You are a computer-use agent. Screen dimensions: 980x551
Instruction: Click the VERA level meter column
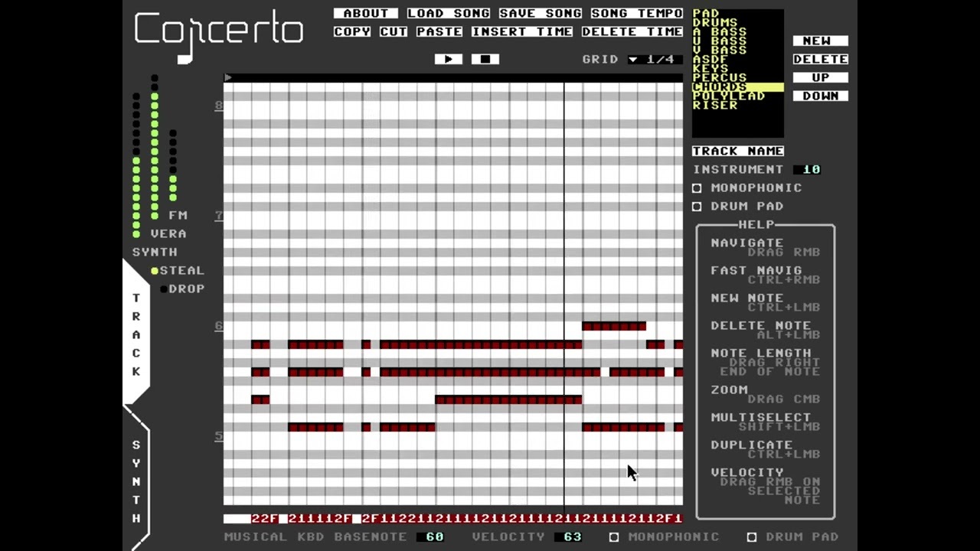155,147
